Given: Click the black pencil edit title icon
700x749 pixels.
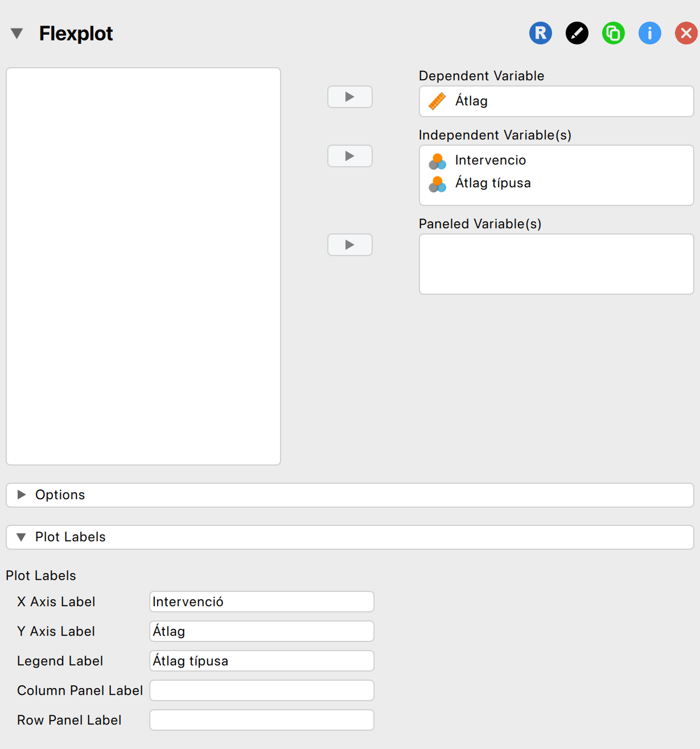Looking at the screenshot, I should [x=577, y=33].
